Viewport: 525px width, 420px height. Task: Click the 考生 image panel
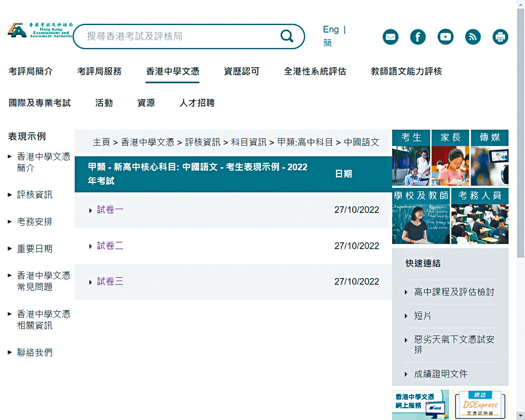coord(411,157)
